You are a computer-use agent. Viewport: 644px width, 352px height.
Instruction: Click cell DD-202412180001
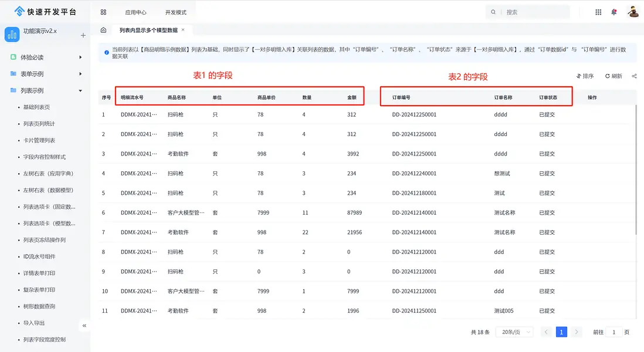pyautogui.click(x=414, y=193)
